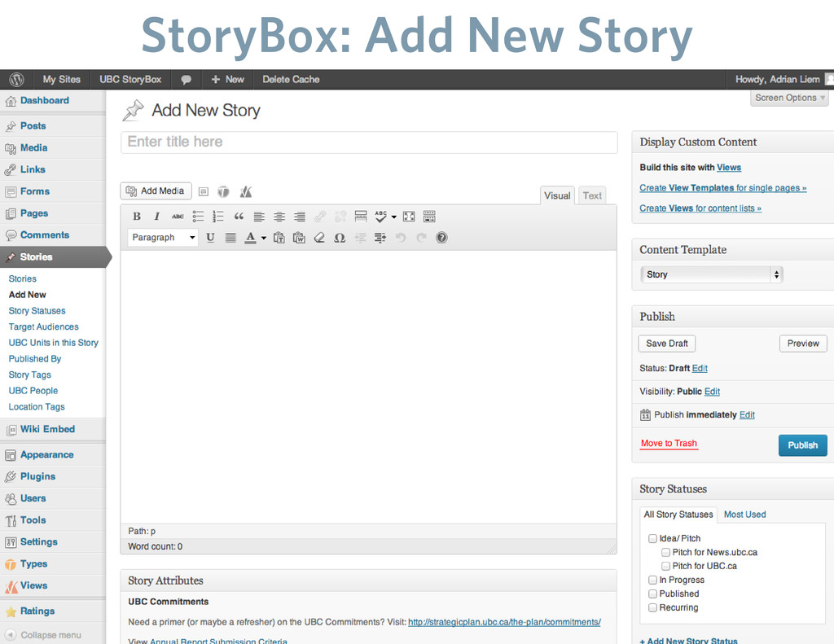Align text right
The width and height of the screenshot is (834, 644).
(300, 217)
